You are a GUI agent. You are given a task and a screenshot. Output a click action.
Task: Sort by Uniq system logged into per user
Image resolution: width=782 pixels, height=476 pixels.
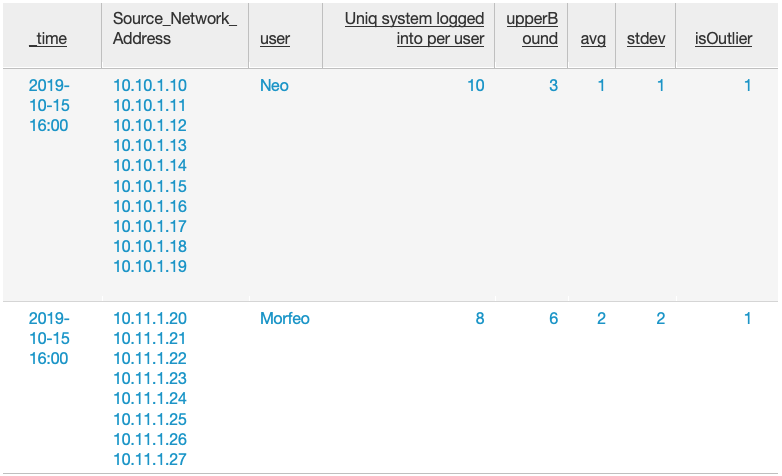[414, 28]
